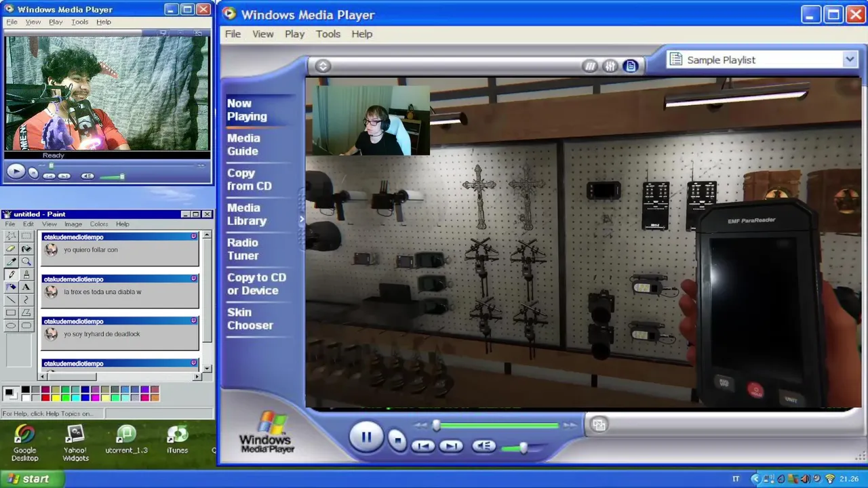Select the Pencil tool in Paint
Screen dimensions: 868x488
12,274
